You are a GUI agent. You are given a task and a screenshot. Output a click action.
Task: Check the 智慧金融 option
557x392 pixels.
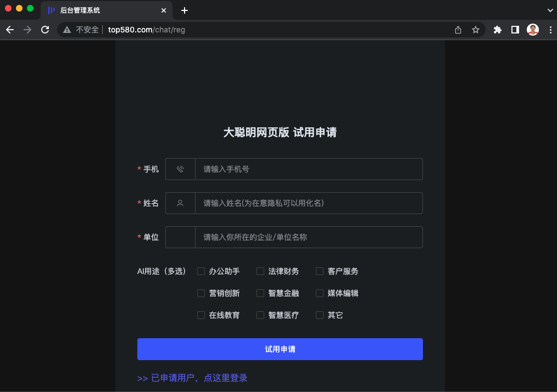[260, 293]
